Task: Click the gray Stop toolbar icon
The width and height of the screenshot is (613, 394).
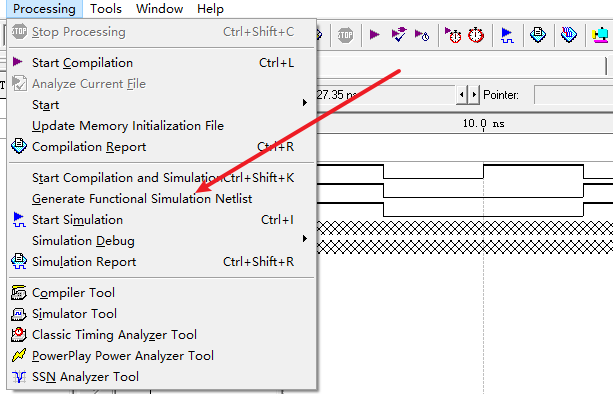Action: pos(345,35)
